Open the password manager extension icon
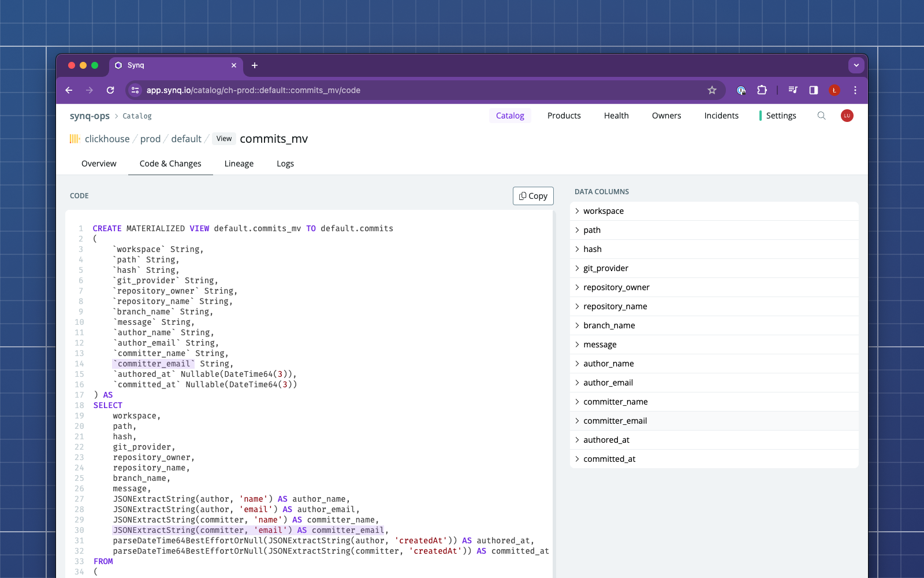Viewport: 924px width, 578px height. click(741, 90)
